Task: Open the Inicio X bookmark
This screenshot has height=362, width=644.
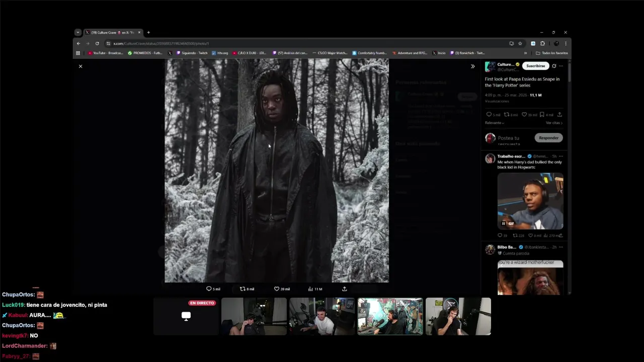Action: click(x=439, y=53)
